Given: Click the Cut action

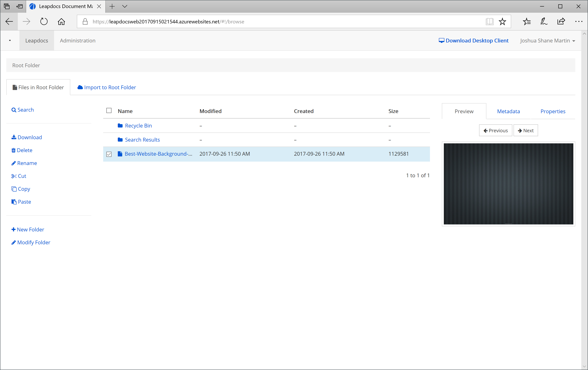Looking at the screenshot, I should click(x=19, y=176).
